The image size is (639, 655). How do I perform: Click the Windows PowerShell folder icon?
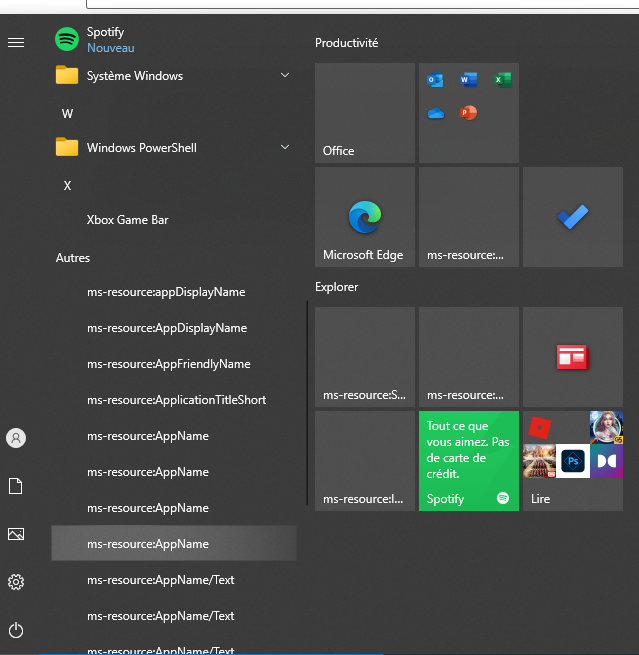[x=67, y=147]
